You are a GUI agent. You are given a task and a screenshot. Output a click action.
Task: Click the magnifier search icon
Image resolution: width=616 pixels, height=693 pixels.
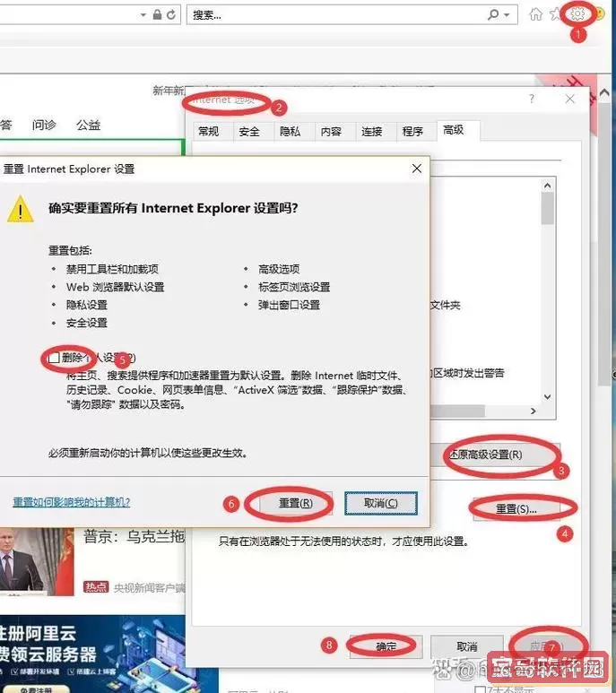pos(493,14)
